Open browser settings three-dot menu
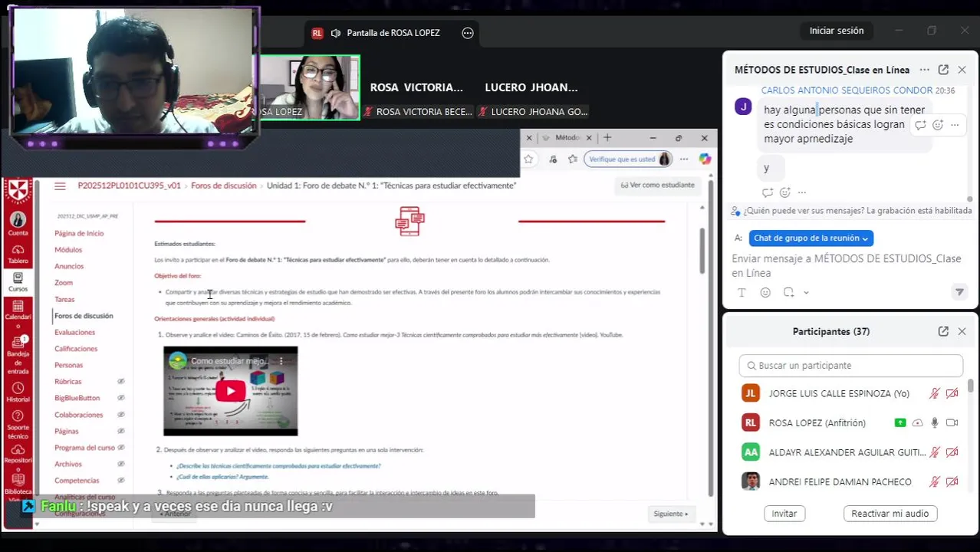This screenshot has height=552, width=980. coord(683,159)
